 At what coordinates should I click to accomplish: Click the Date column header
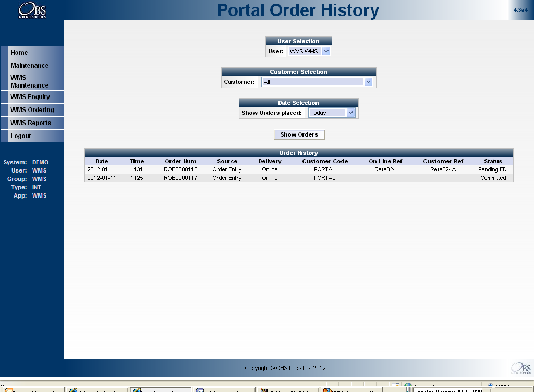pyautogui.click(x=102, y=161)
